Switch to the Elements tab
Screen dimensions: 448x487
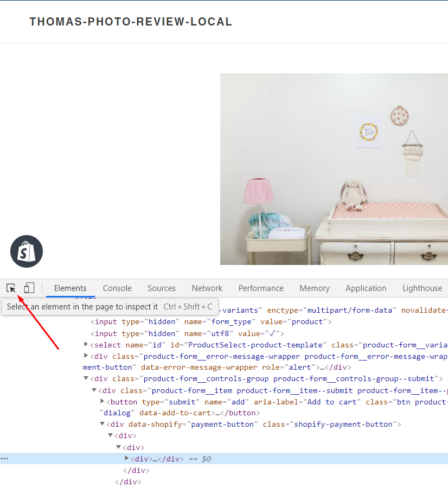pyautogui.click(x=70, y=288)
